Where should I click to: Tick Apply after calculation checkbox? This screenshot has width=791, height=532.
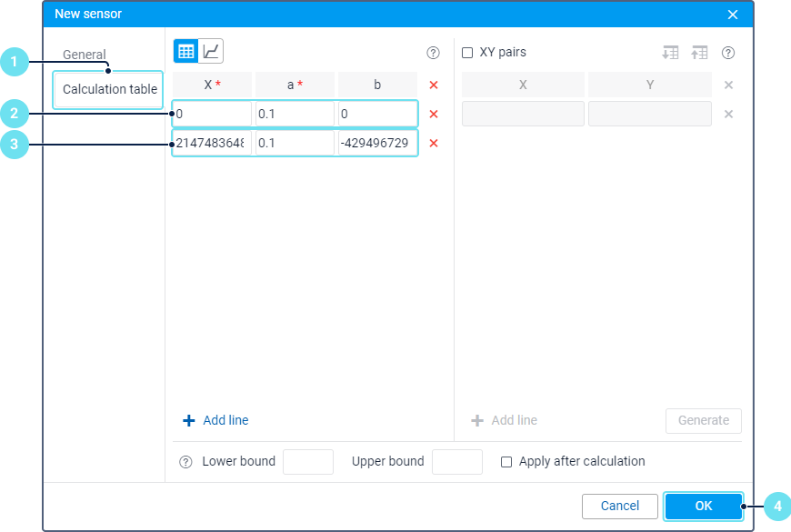[506, 462]
